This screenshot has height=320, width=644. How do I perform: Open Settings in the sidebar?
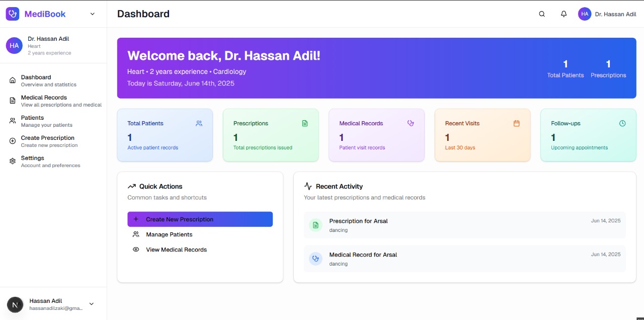click(32, 161)
